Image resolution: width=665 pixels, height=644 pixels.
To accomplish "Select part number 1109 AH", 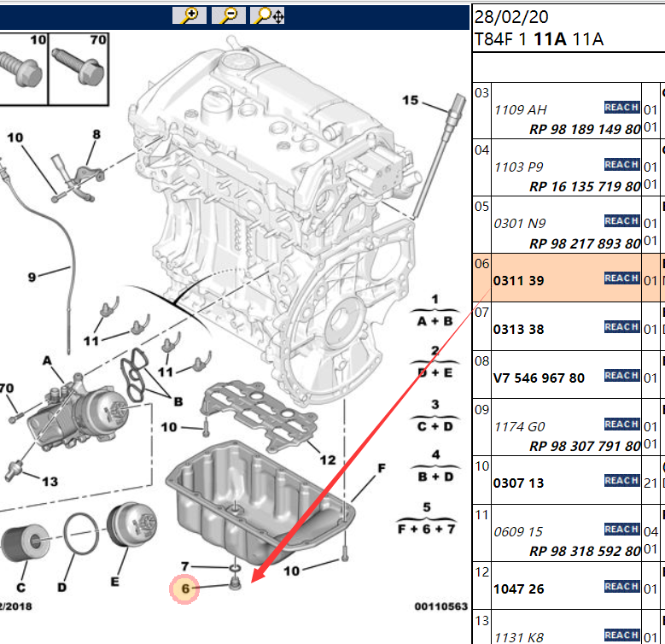I will coord(521,110).
